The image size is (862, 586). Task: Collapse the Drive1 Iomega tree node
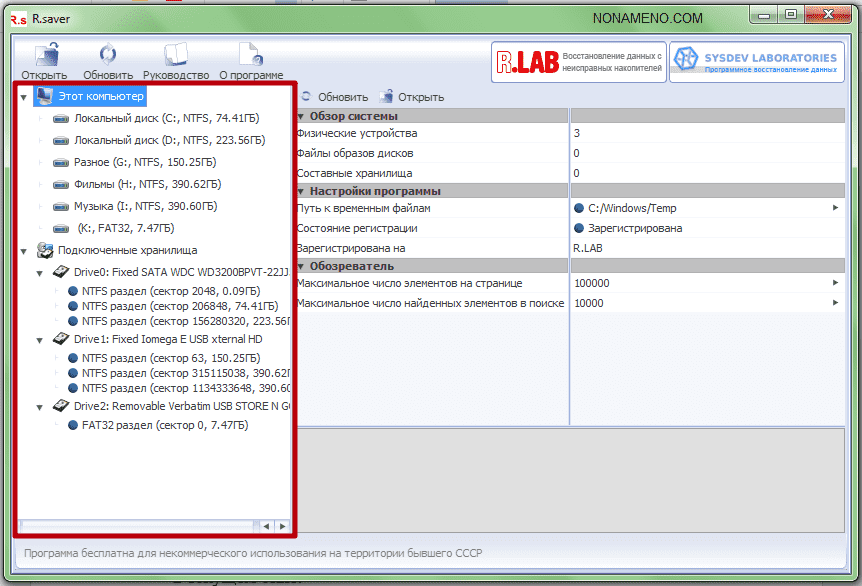(x=40, y=339)
